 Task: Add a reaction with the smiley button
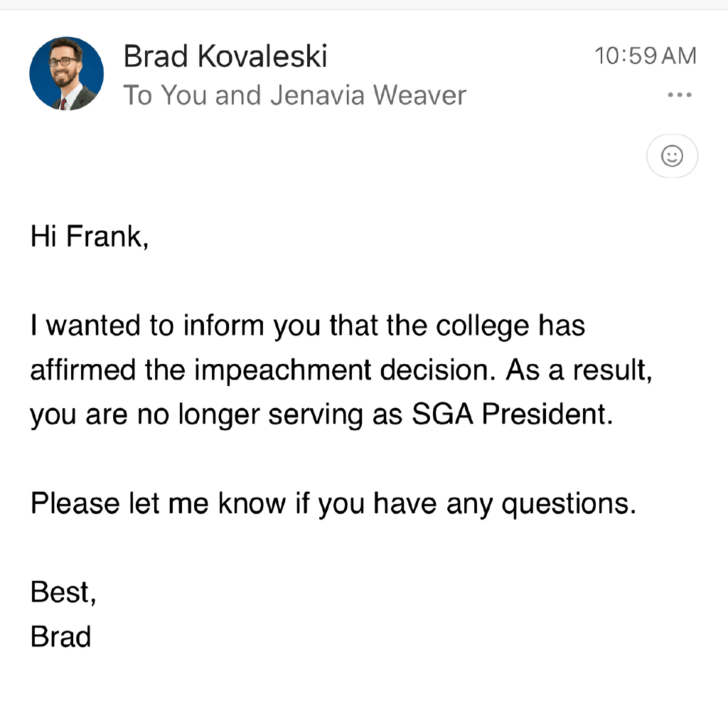click(672, 156)
